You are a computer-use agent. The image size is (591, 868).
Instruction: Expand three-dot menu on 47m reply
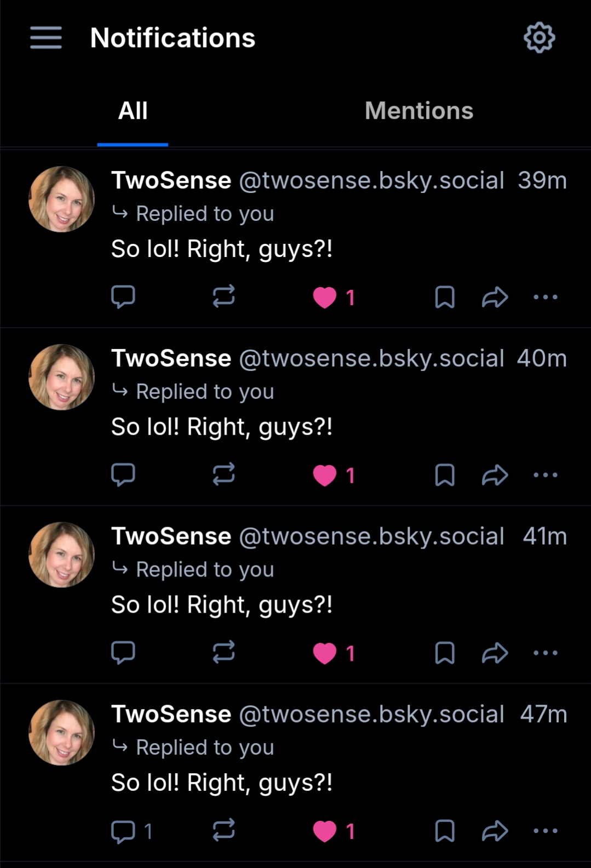click(x=546, y=831)
